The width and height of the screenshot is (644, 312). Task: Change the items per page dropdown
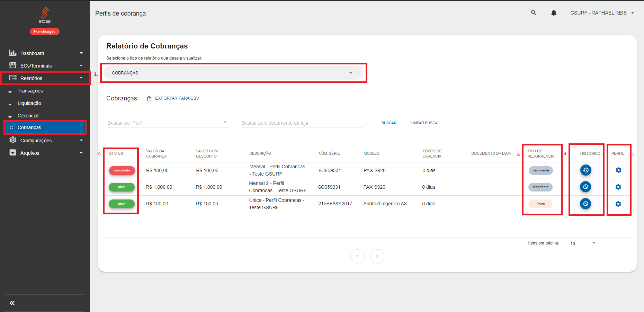coord(583,243)
